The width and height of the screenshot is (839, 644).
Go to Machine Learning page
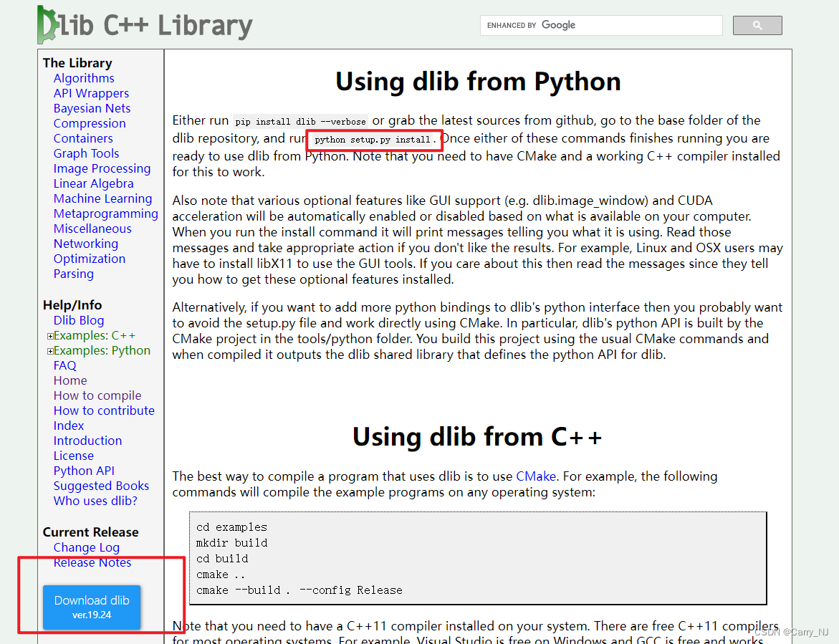[x=102, y=198]
